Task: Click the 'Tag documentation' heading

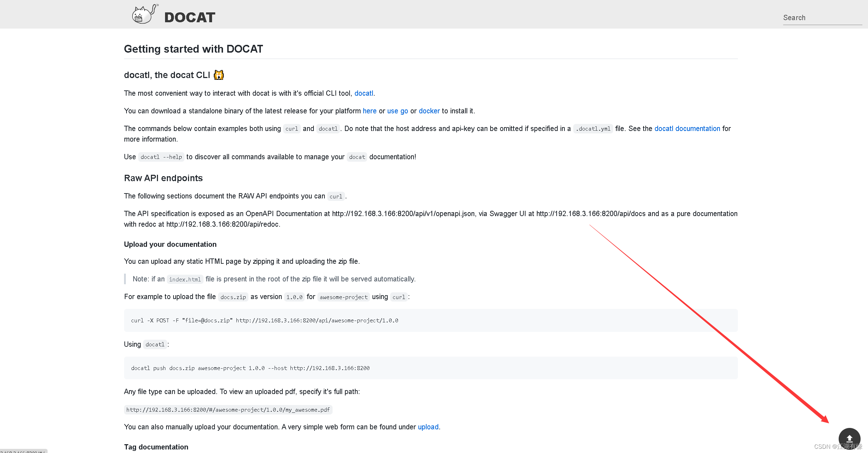Action: click(x=156, y=447)
